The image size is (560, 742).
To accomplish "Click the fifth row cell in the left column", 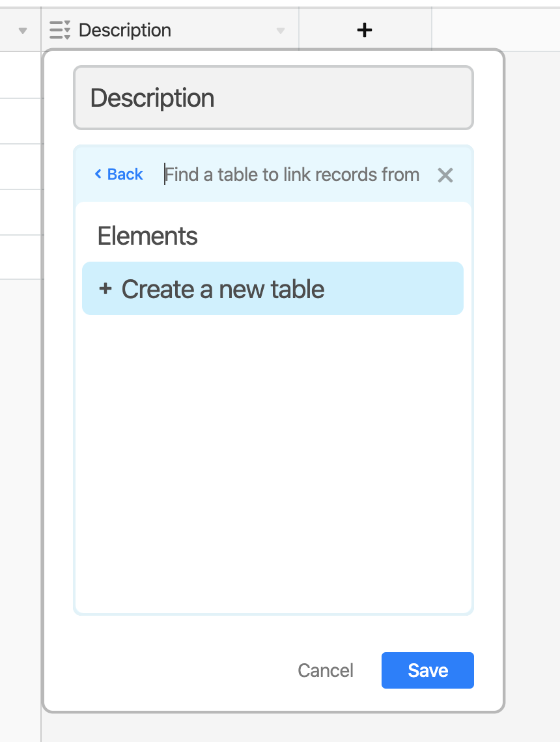I will 20,257.
